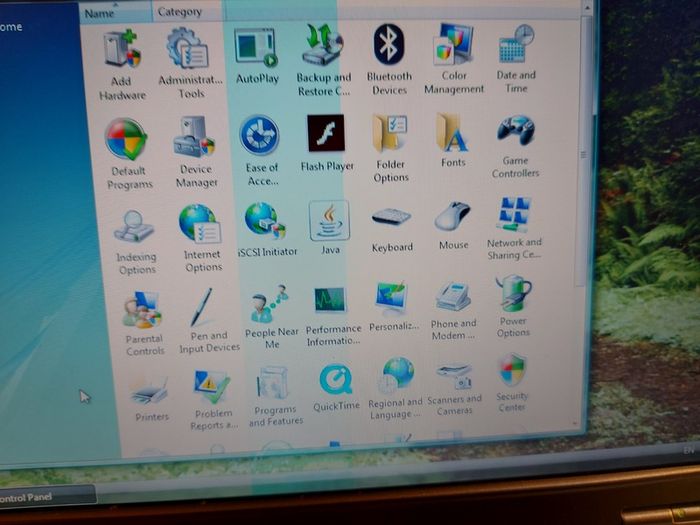Open the Fonts folder

pos(453,140)
